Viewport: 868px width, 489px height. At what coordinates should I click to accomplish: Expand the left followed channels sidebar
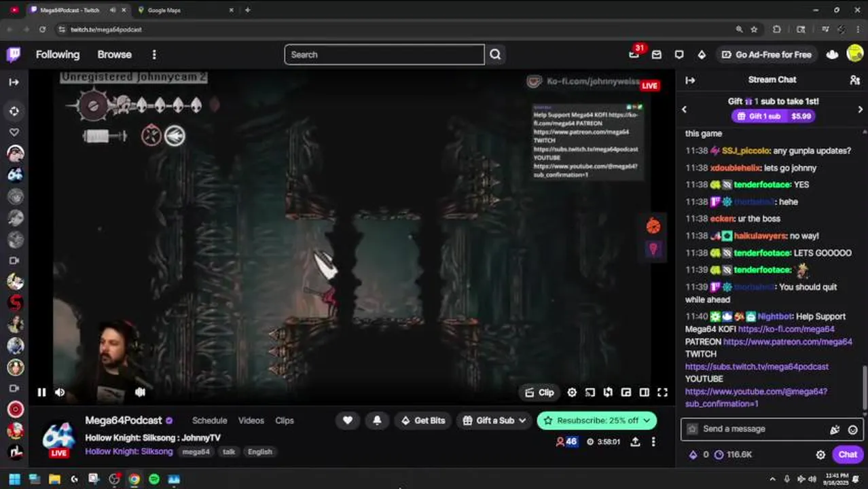click(14, 82)
